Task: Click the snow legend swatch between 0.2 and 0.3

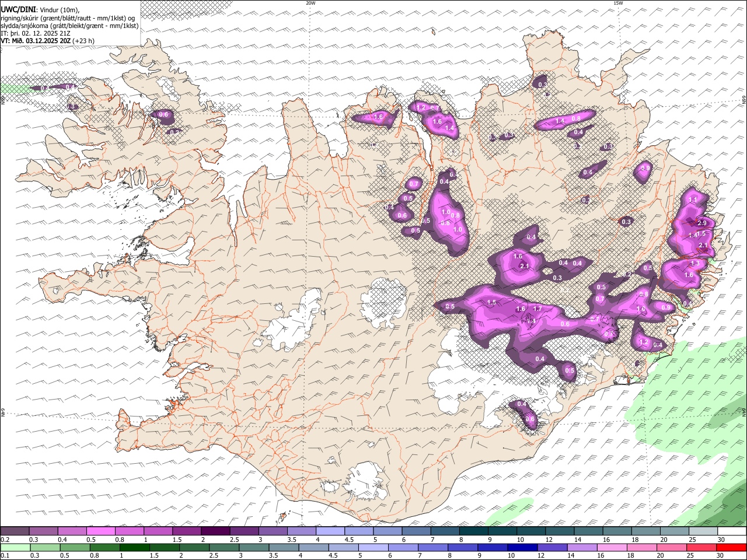Action: click(x=15, y=531)
